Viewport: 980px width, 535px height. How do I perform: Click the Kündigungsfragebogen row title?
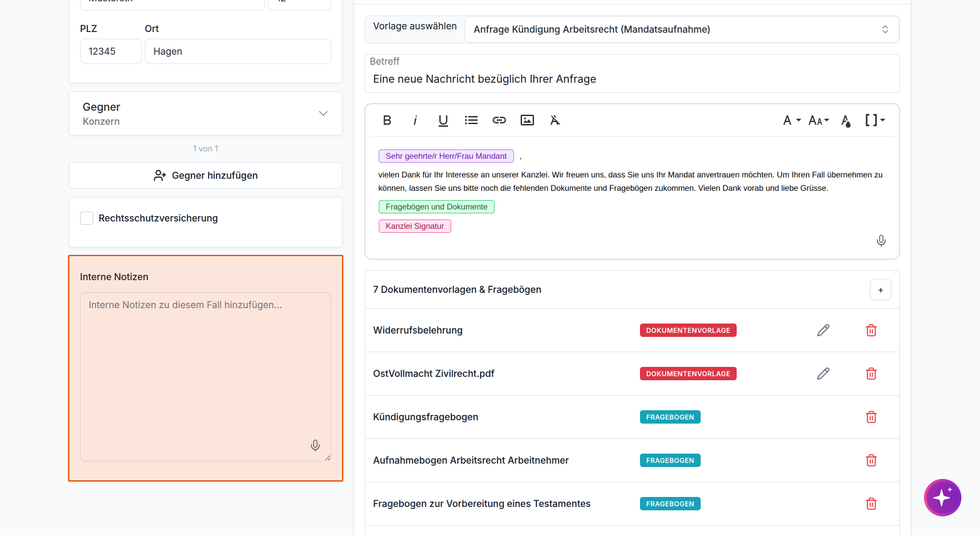pyautogui.click(x=426, y=417)
